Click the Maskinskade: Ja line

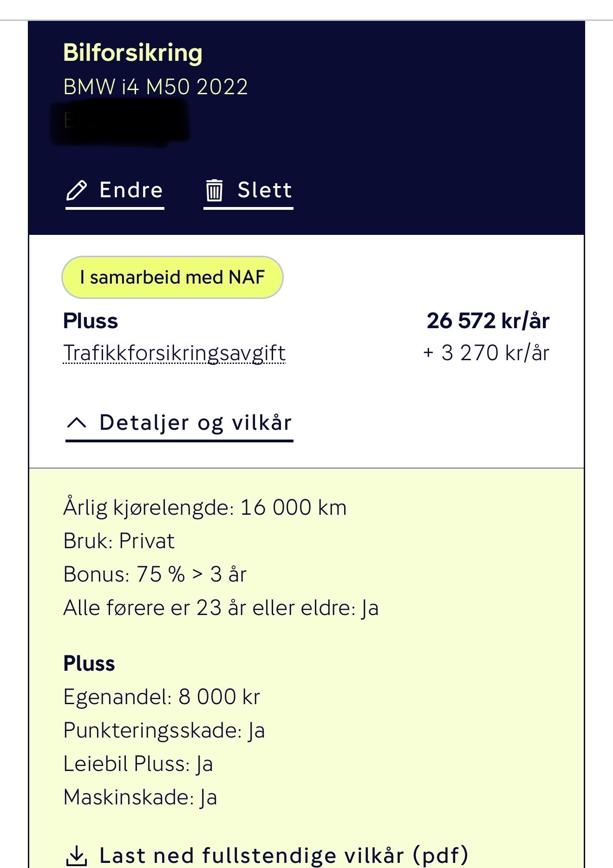pyautogui.click(x=140, y=797)
